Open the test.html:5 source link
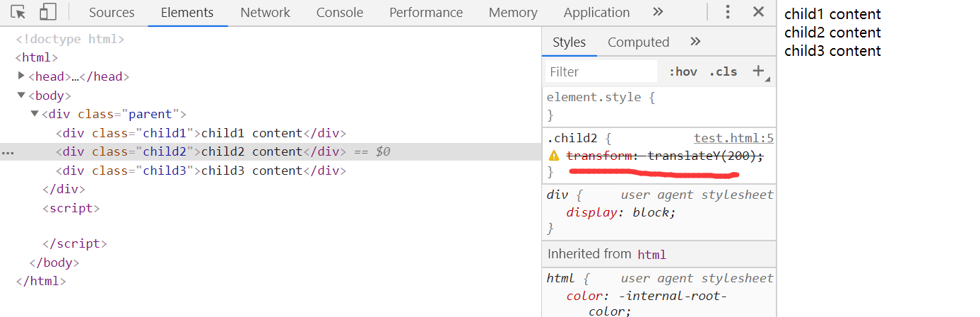The width and height of the screenshot is (980, 317). tap(733, 139)
